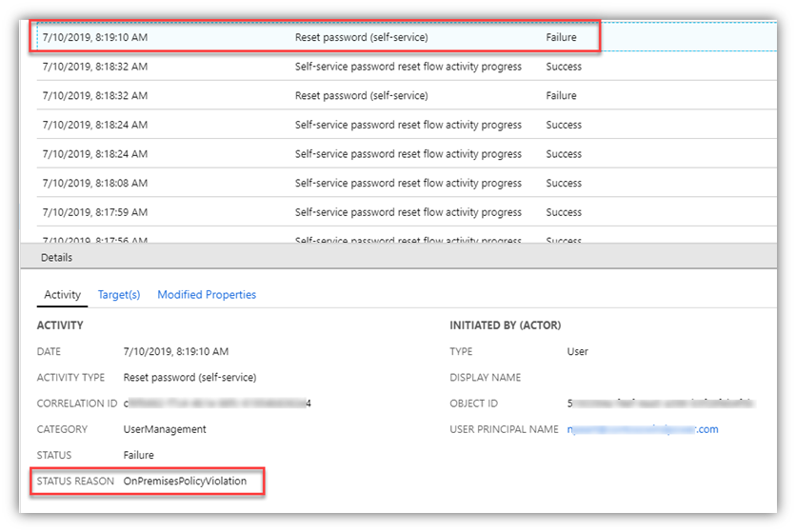Click the Details panel header bar
796x532 pixels.
point(381,257)
